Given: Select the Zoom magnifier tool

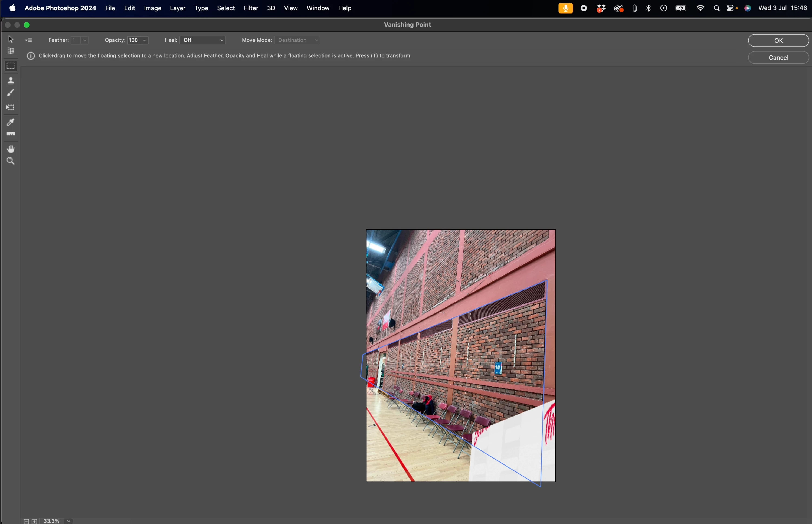Looking at the screenshot, I should pyautogui.click(x=11, y=161).
